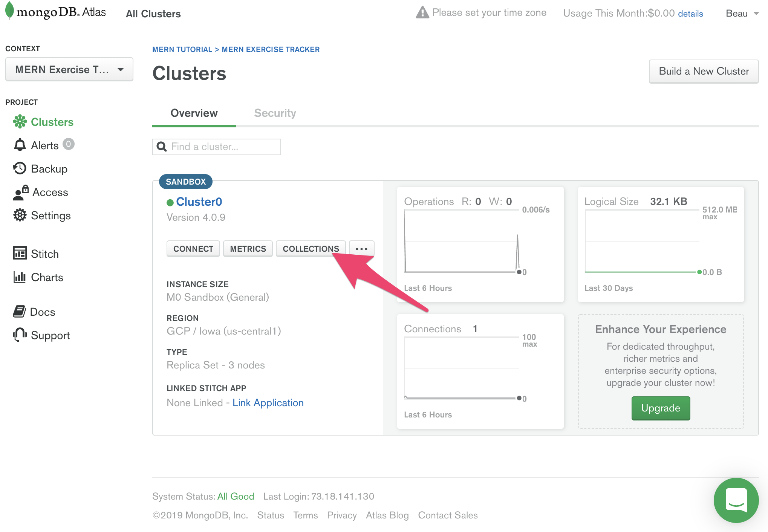Click the Link Application link
This screenshot has width=768, height=532.
point(268,403)
